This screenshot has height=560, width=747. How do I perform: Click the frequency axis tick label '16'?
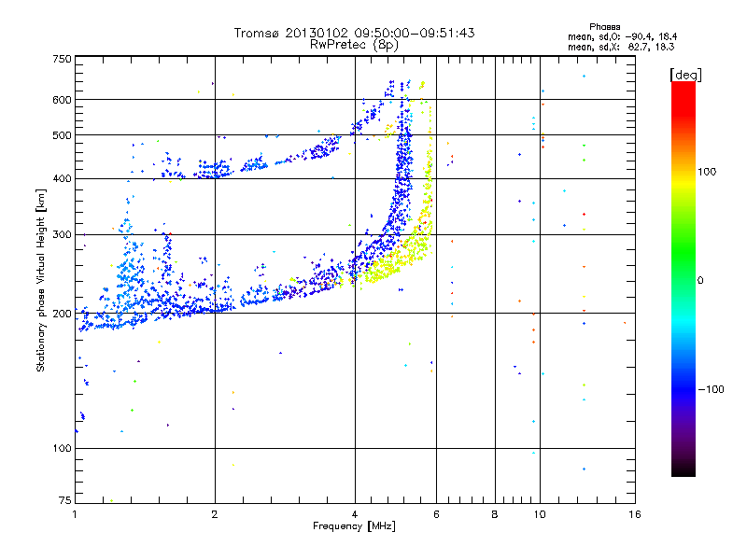pos(635,514)
